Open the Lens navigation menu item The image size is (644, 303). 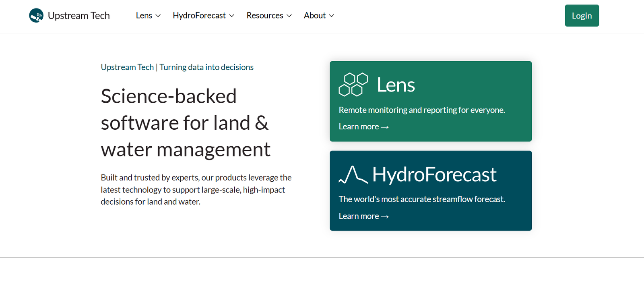[x=144, y=16]
